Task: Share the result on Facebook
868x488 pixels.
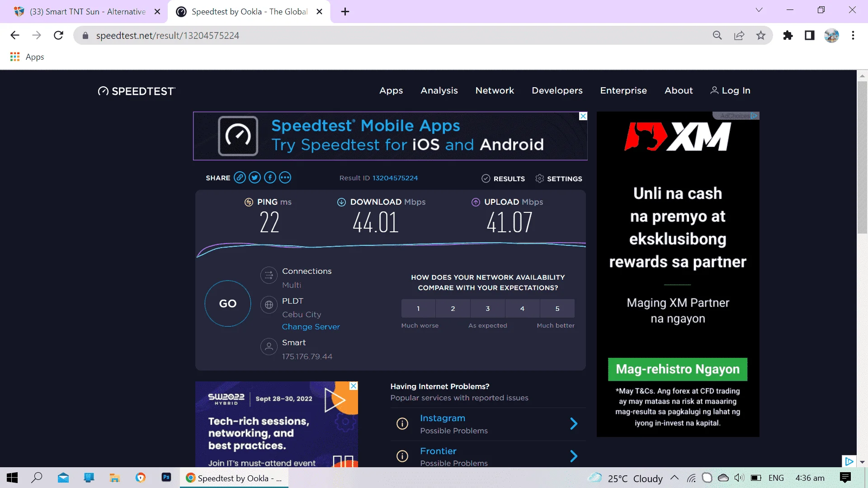Action: point(270,178)
